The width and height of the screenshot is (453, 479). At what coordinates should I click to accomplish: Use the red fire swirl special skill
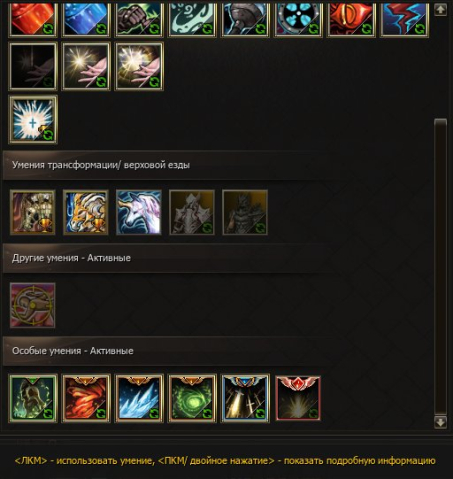pyautogui.click(x=86, y=398)
